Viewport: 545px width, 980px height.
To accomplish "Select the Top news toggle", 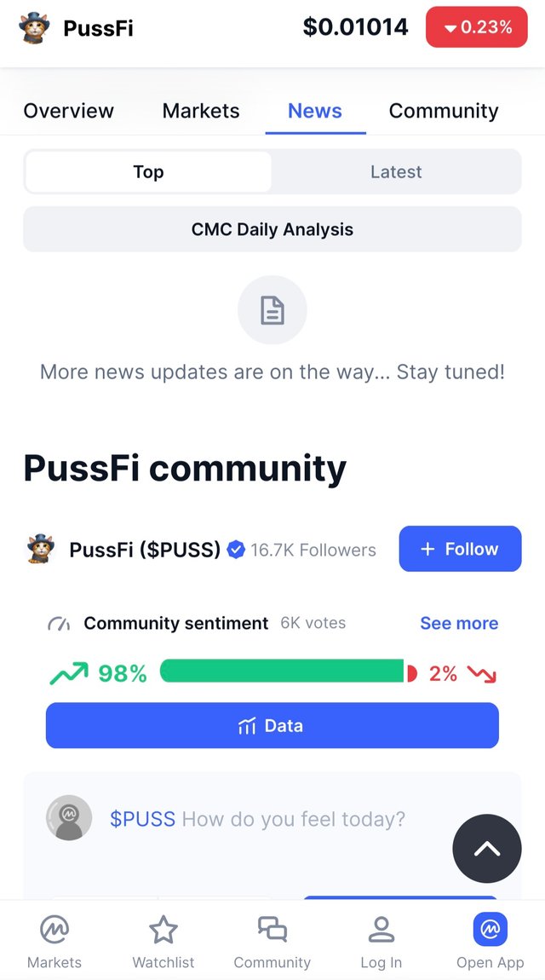I will click(148, 172).
